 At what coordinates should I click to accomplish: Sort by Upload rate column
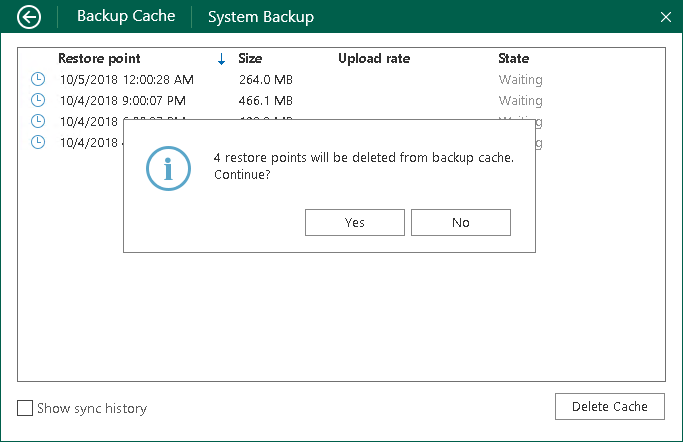point(374,58)
